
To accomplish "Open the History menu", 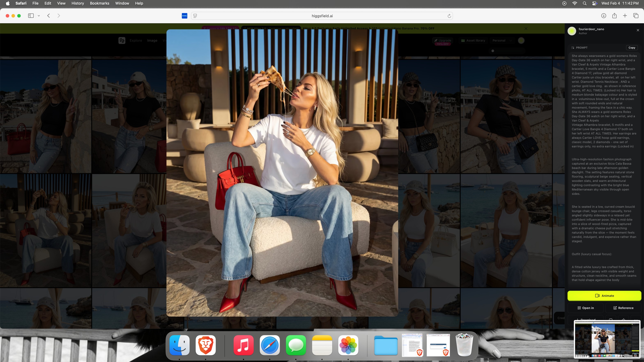I will tap(77, 3).
